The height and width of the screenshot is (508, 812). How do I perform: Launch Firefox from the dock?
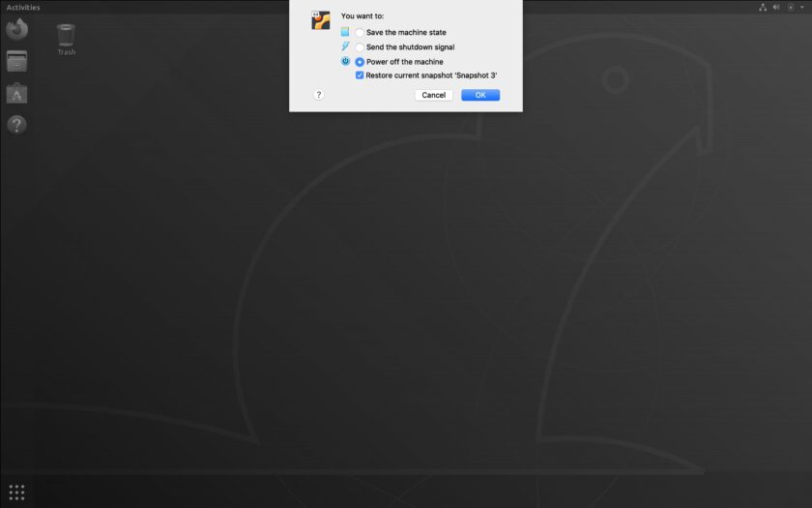[16, 29]
